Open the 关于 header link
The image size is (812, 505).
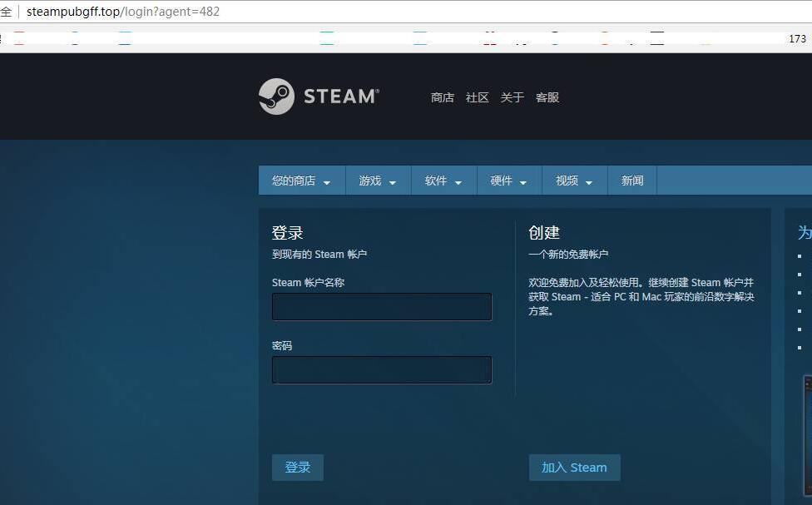point(512,97)
